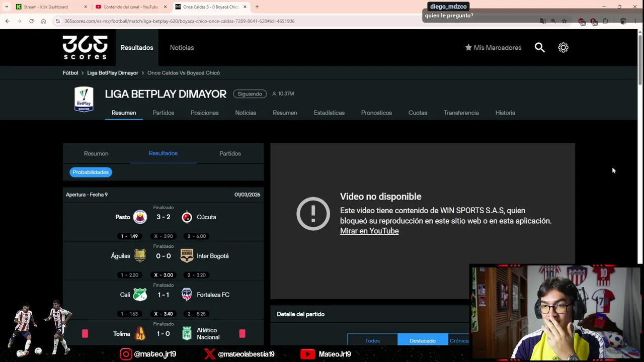The image size is (644, 362).
Task: Select odds 2 - 5.25 for Fortaleza FC
Action: 197,314
